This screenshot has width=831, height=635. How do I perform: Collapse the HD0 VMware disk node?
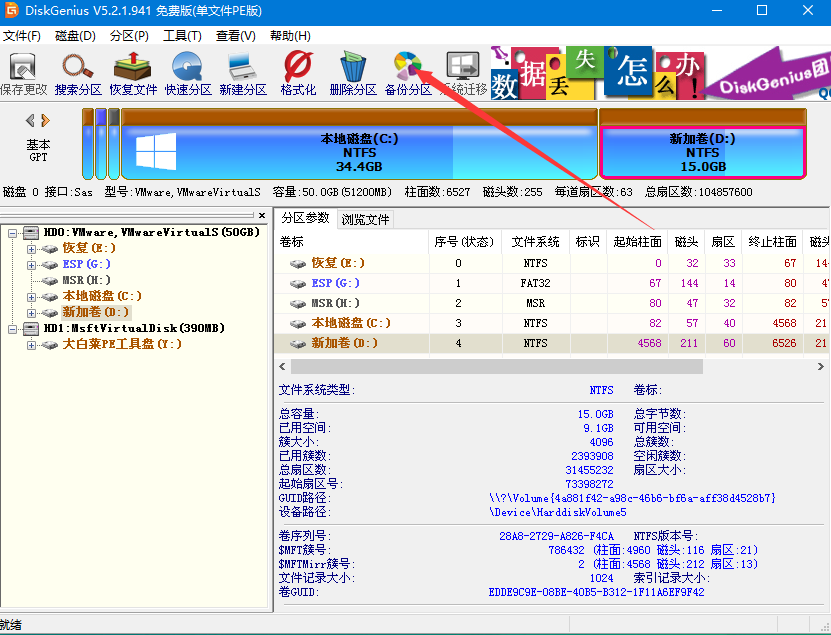pyautogui.click(x=13, y=233)
